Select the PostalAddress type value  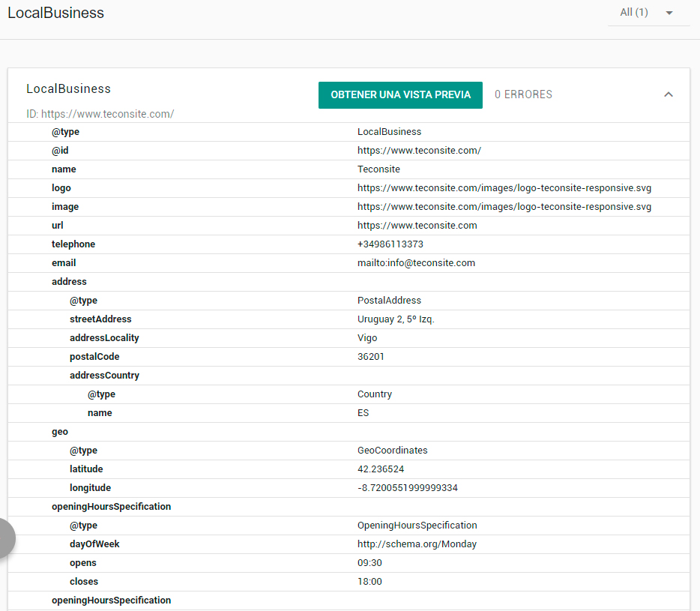(x=389, y=301)
